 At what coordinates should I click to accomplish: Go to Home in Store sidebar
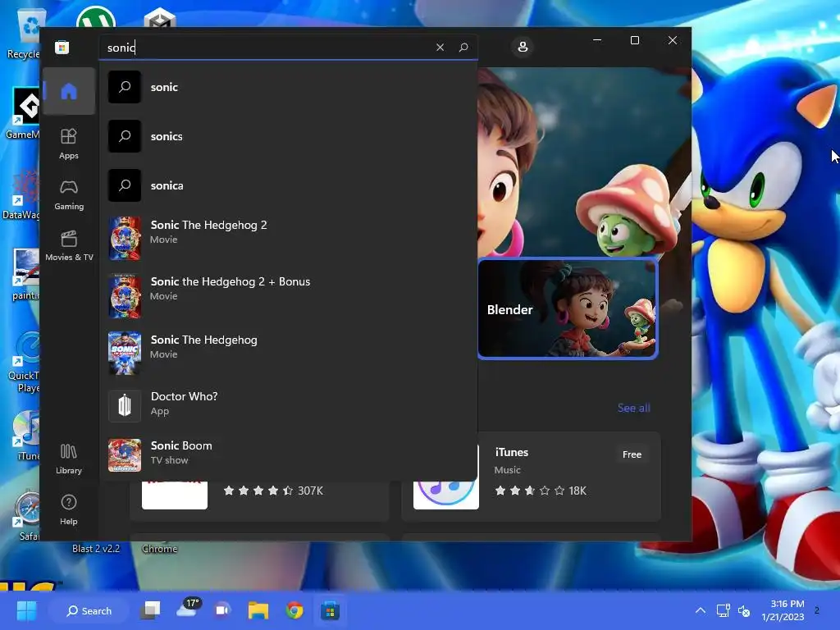click(69, 91)
